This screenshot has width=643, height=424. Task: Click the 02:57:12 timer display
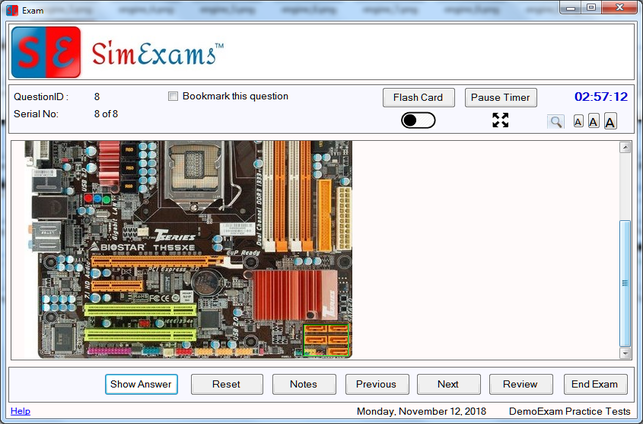pos(601,97)
